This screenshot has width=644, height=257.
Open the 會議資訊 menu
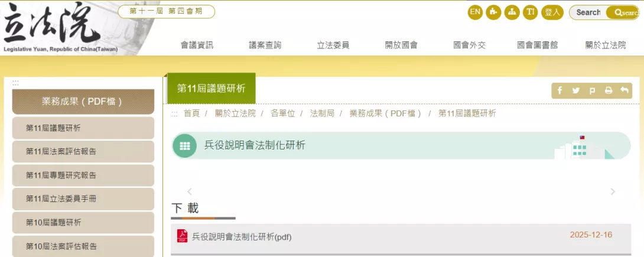pyautogui.click(x=197, y=45)
